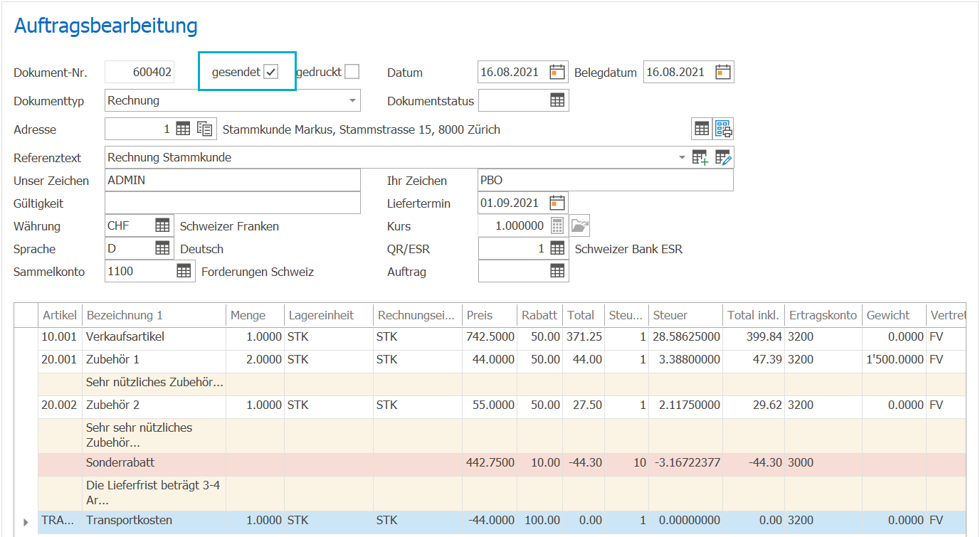Viewport: 980px width, 537px height.
Task: Click the QR print icon beside the address
Action: click(x=724, y=129)
